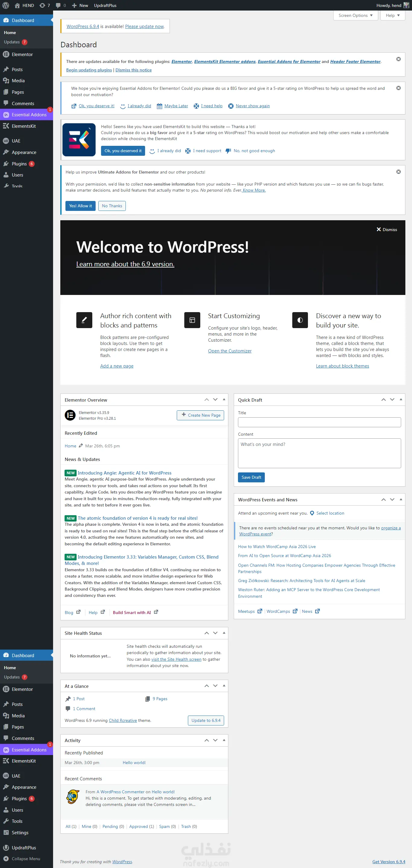Click the ElementsKit logo image

pos(79,140)
